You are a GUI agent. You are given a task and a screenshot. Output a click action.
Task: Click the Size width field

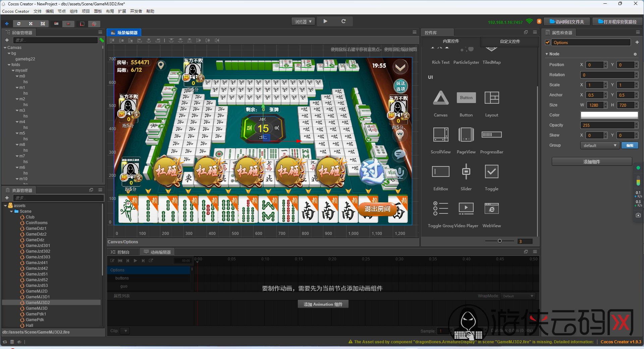click(596, 105)
